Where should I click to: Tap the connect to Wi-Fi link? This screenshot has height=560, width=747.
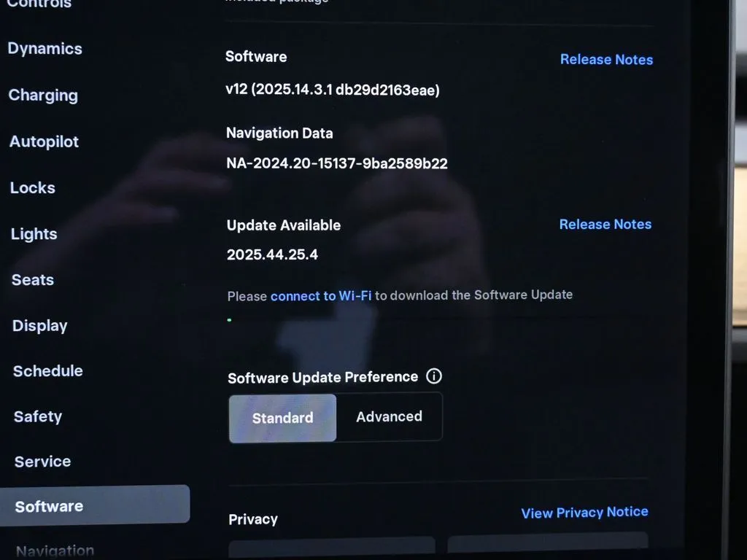(321, 296)
